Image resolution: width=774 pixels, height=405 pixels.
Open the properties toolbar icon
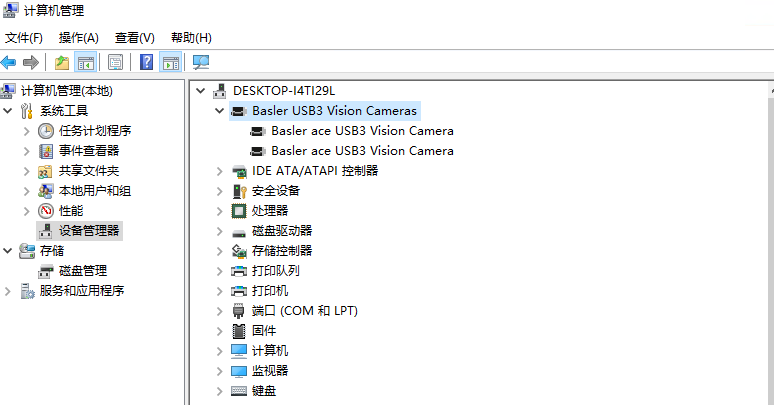tap(116, 63)
